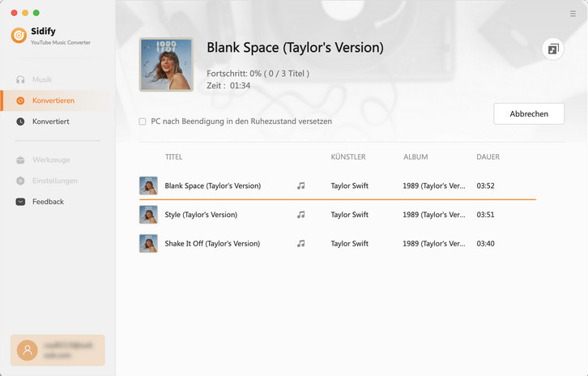Click music note icon in Shake It Off row
The height and width of the screenshot is (376, 588).
pos(300,244)
